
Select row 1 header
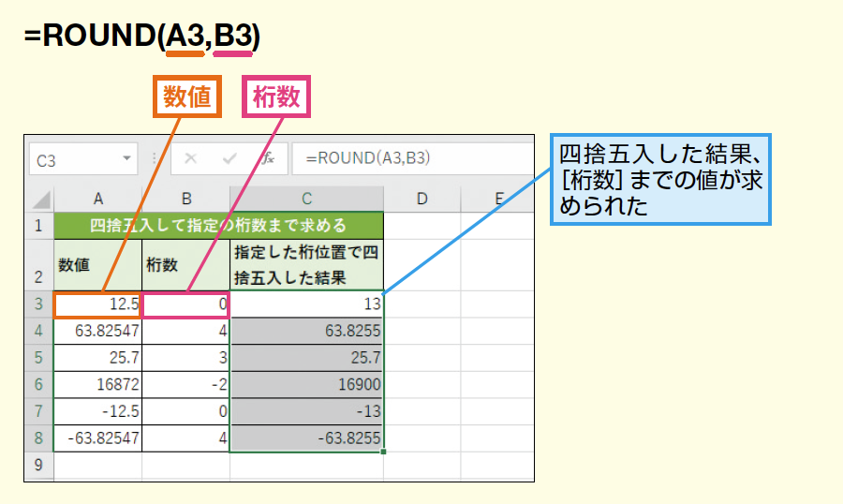coord(39,226)
